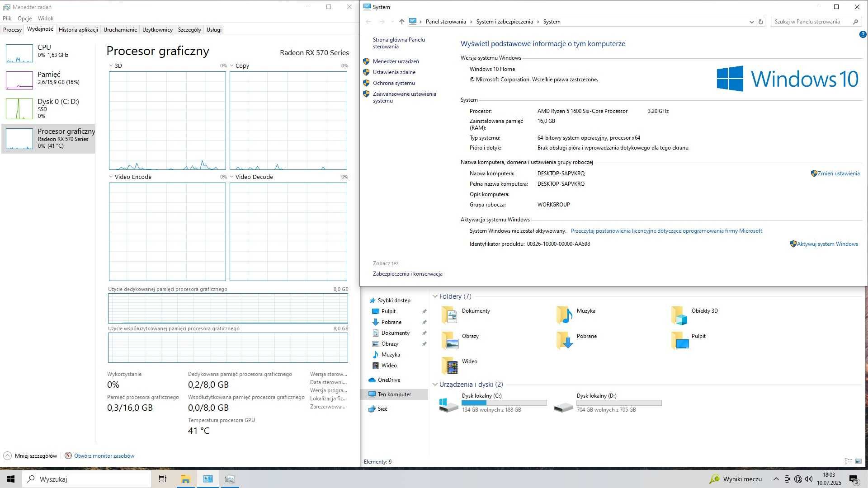Screen dimensions: 868x488
Task: Select Dysk lokalny (D:) drive
Action: 608,403
